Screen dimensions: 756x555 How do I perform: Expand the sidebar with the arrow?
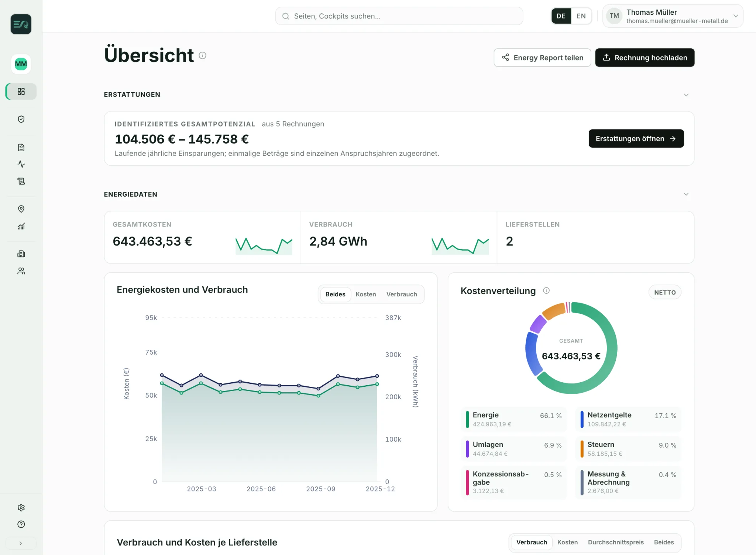[x=21, y=543]
